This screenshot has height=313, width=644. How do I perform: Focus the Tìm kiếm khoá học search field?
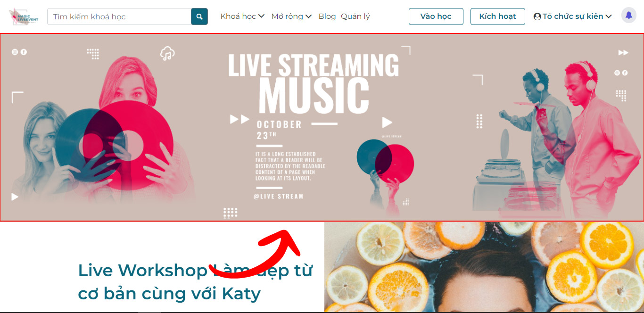(x=119, y=16)
